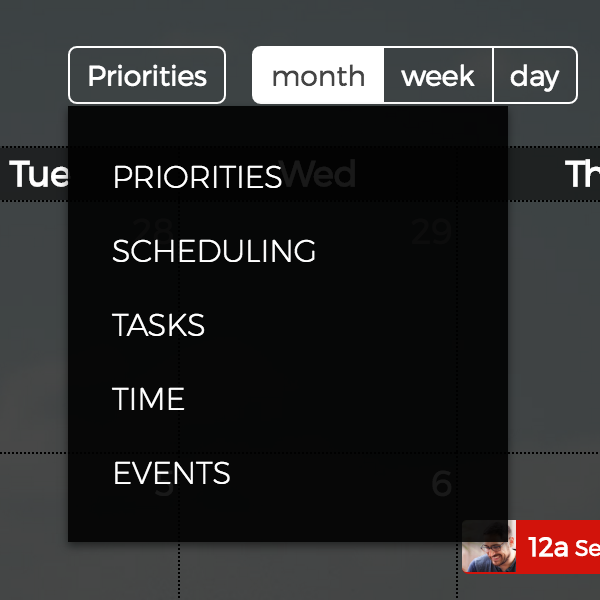Click the Thu column header at right edge
Viewport: 600px width, 600px height.
(582, 174)
